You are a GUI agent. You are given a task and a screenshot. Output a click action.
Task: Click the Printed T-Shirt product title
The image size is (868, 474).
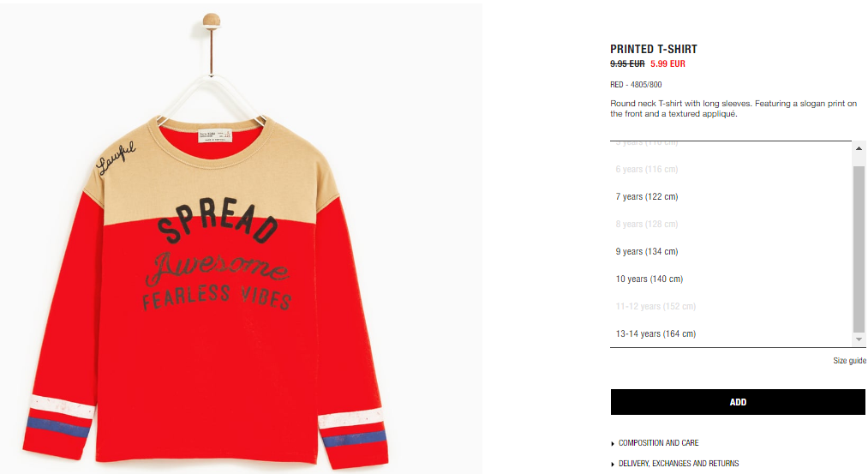pos(654,49)
